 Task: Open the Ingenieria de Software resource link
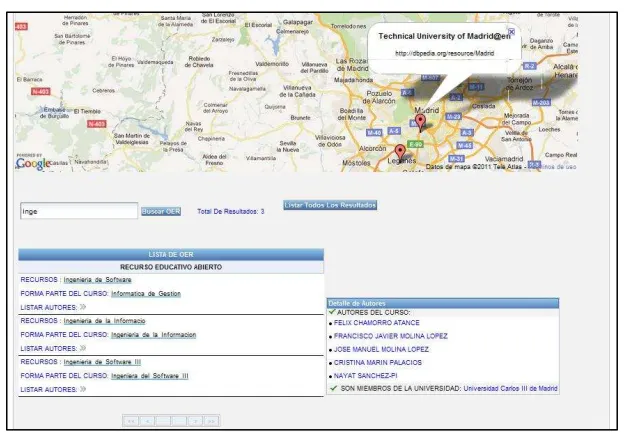coord(97,280)
